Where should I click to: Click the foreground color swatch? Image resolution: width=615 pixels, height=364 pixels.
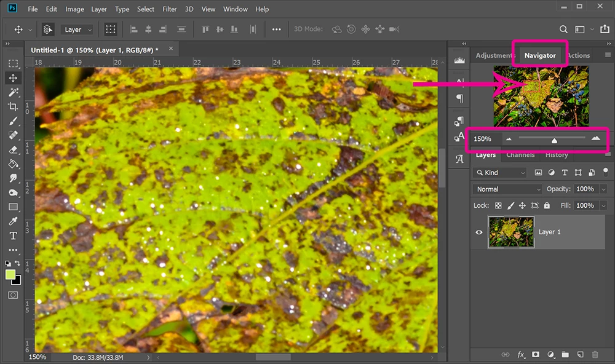pos(10,274)
